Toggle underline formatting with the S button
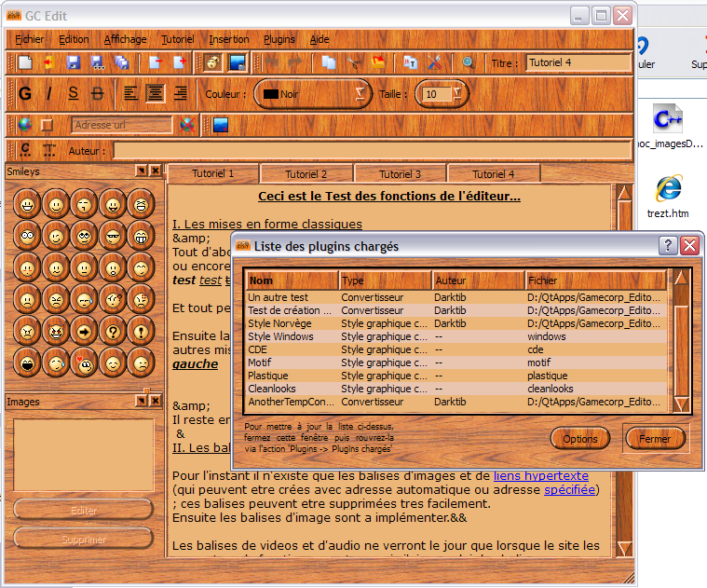Viewport: 707px width, 588px height. click(x=73, y=94)
